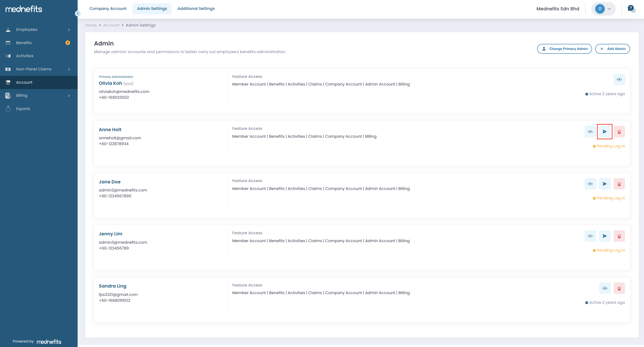Click the Olivia Koh admin name
The width and height of the screenshot is (644, 347).
[110, 83]
